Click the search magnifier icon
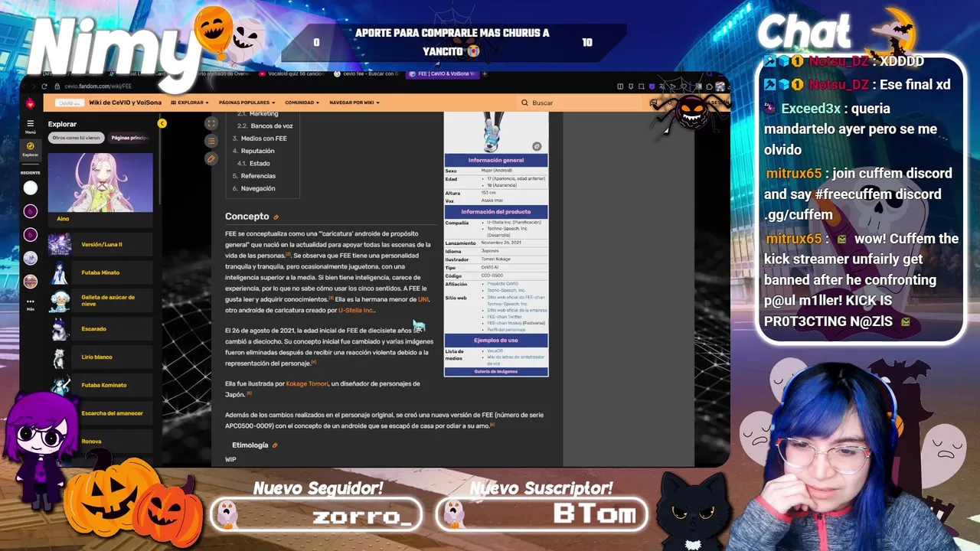This screenshot has width=980, height=551. pyautogui.click(x=525, y=103)
